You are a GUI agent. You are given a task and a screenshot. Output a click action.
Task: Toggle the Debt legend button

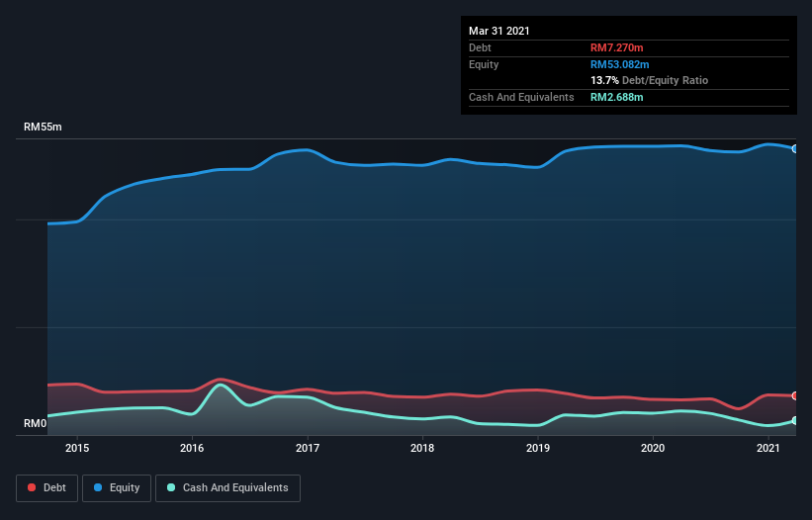[46, 488]
